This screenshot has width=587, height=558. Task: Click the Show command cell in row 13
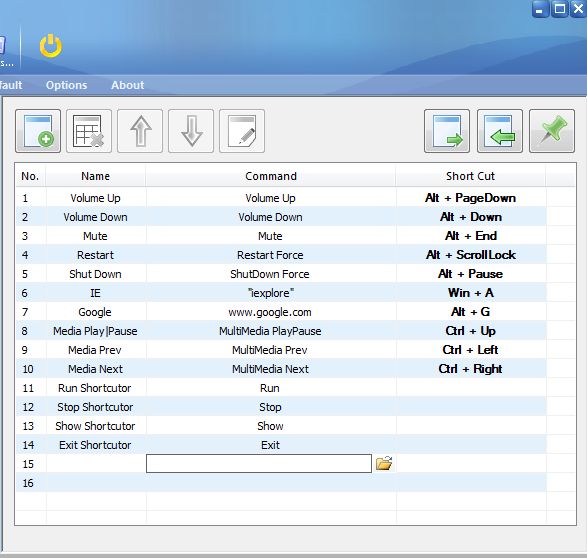271,426
